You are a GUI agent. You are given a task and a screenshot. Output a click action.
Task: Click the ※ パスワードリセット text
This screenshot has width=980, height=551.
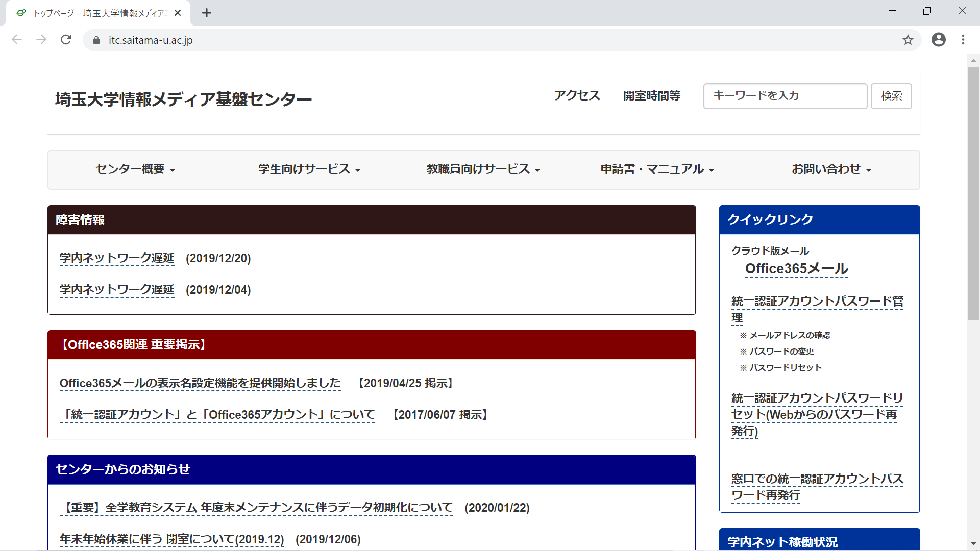point(780,368)
